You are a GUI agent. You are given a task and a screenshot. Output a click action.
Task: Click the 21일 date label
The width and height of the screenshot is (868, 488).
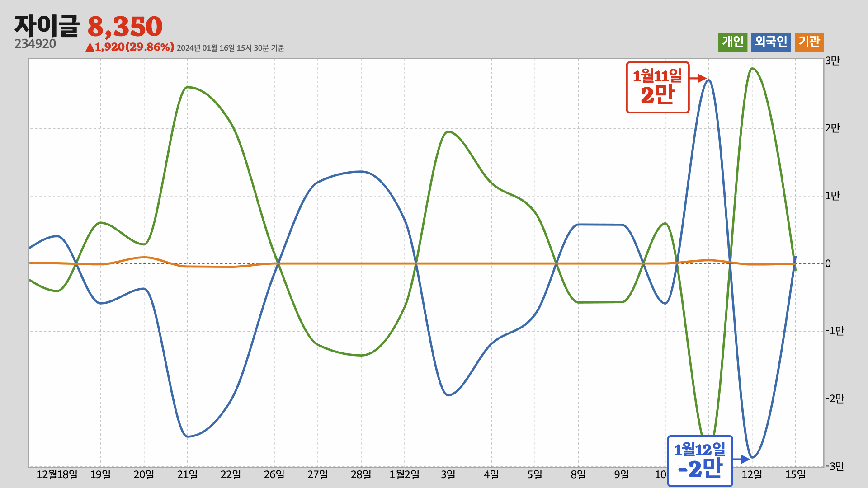tap(187, 474)
